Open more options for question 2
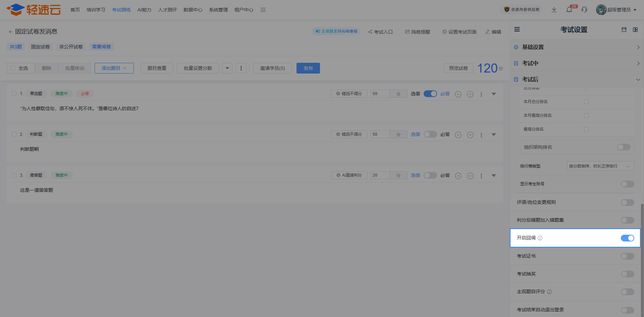 [481, 135]
